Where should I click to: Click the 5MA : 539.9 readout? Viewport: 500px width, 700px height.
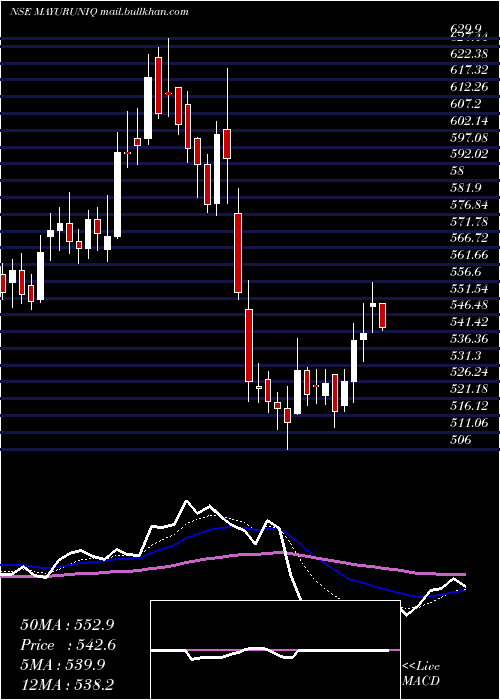62,665
